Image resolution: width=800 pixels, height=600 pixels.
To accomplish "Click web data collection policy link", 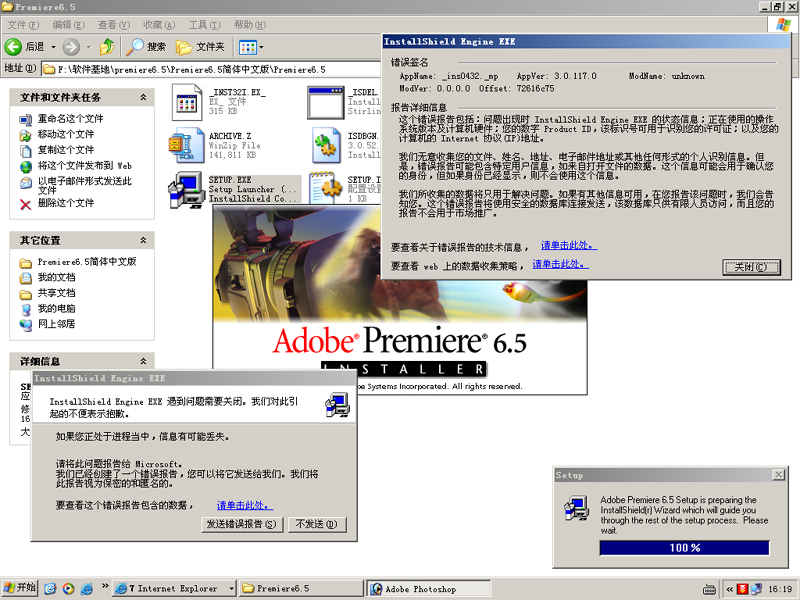I will point(561,264).
